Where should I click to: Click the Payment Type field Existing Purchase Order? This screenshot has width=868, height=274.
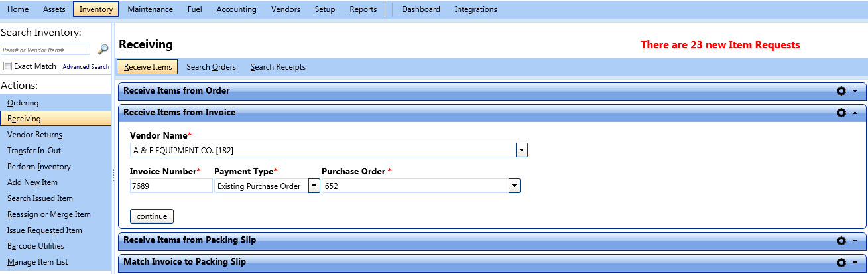tap(261, 186)
